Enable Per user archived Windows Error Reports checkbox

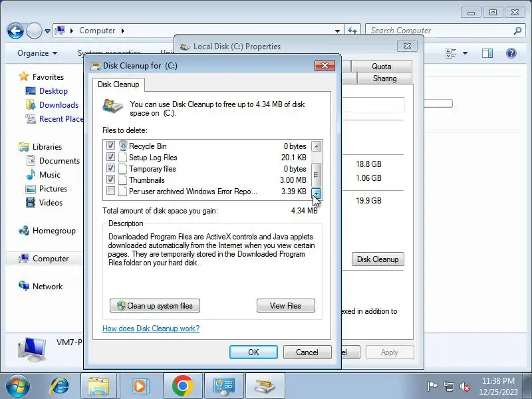click(110, 191)
